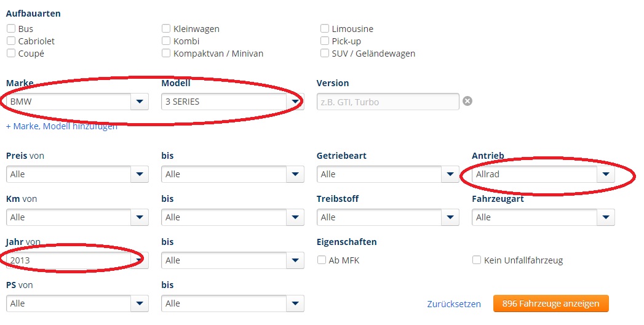Open the Marke dropdown showing BMW

[x=78, y=102]
